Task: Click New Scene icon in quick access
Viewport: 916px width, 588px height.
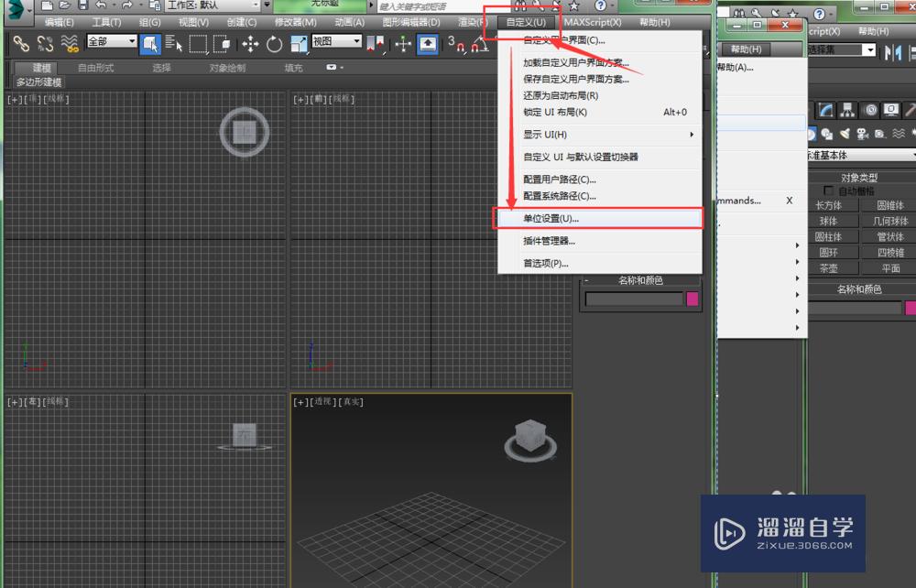Action: [x=47, y=5]
